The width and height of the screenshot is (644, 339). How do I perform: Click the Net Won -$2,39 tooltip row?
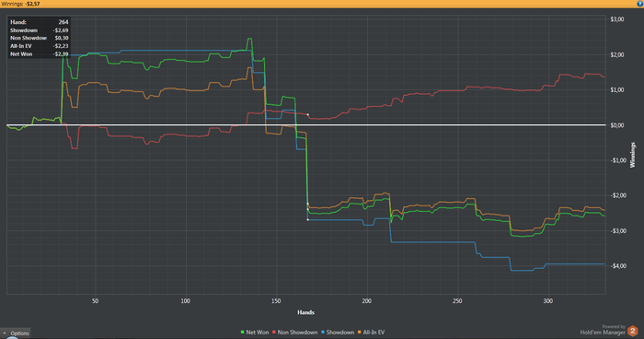[39, 54]
